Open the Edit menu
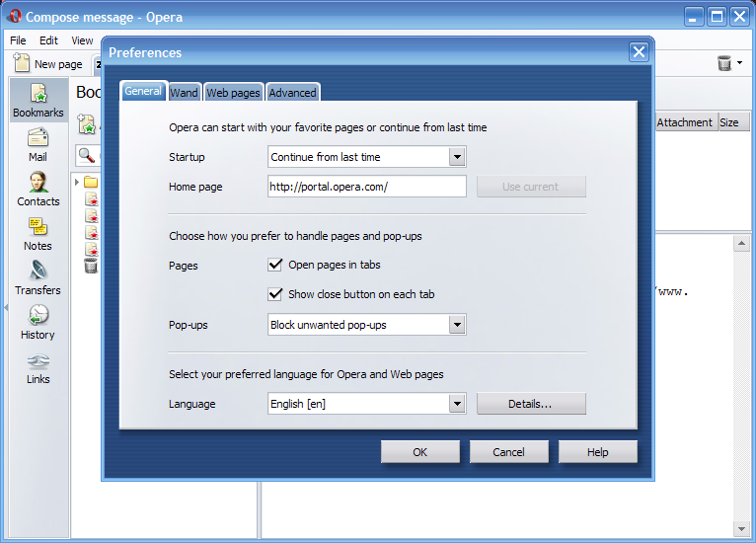The height and width of the screenshot is (543, 756). [48, 40]
